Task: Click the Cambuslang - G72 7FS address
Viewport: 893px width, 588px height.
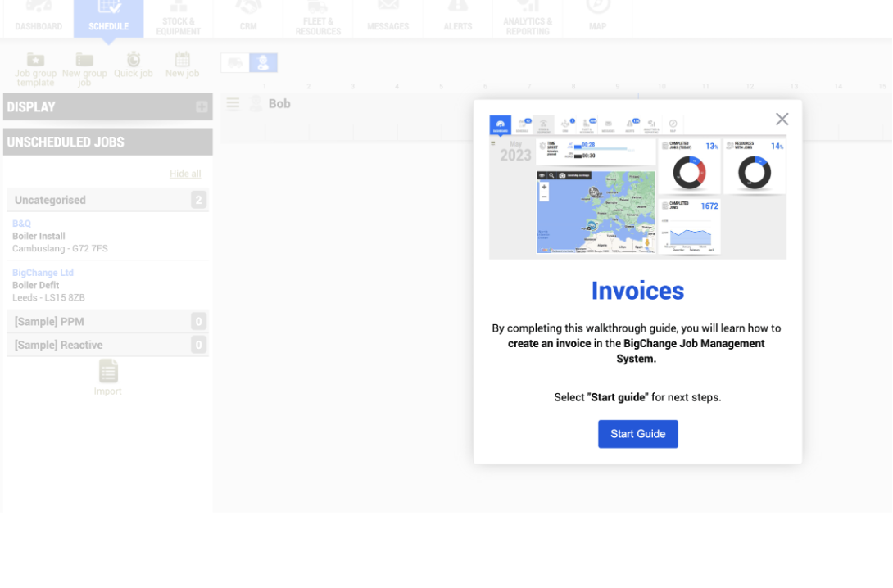Action: tap(60, 249)
